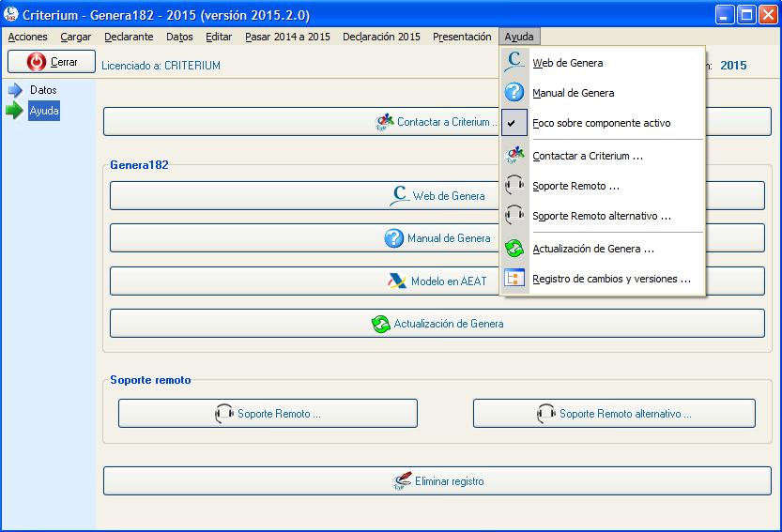Open Registro de cambios y versiones ... entry
Image resolution: width=782 pixels, height=532 pixels.
(x=603, y=279)
